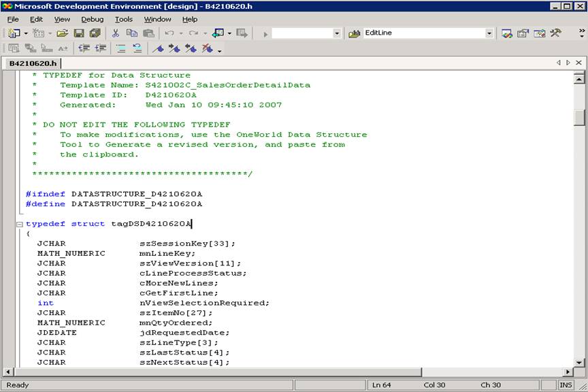The height and width of the screenshot is (392, 588).
Task: Expand the empty solution configuration dropdown
Action: click(337, 34)
